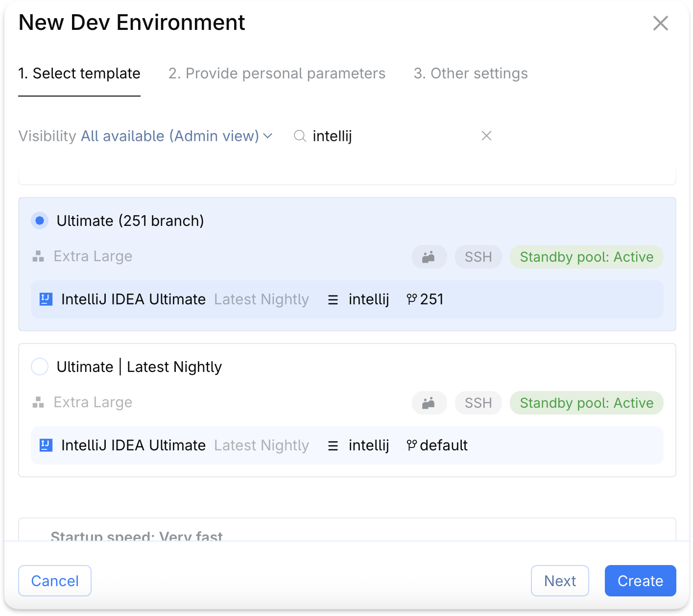Select the Ultimate (251 branch) radio button

(40, 221)
